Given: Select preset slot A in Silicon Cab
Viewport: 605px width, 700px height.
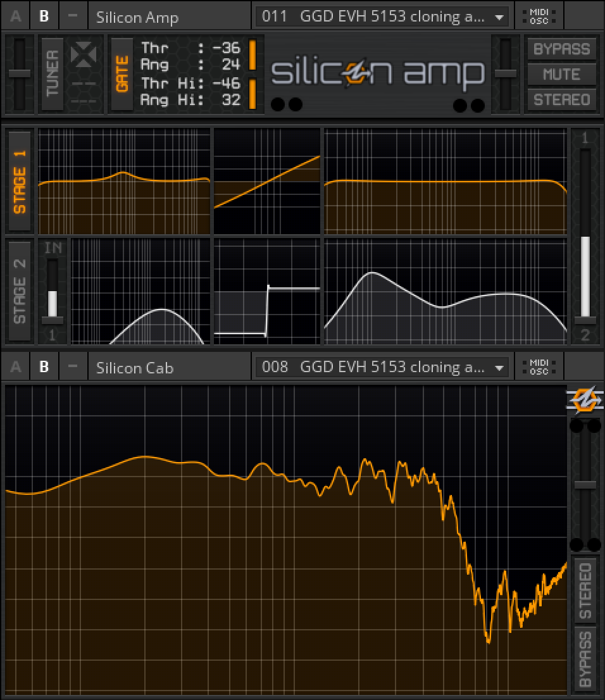Looking at the screenshot, I should pyautogui.click(x=16, y=366).
